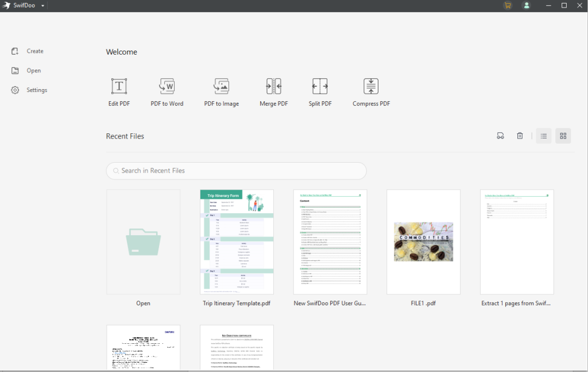Launch the Edit PDF tool icon
This screenshot has width=588, height=372.
click(x=119, y=86)
